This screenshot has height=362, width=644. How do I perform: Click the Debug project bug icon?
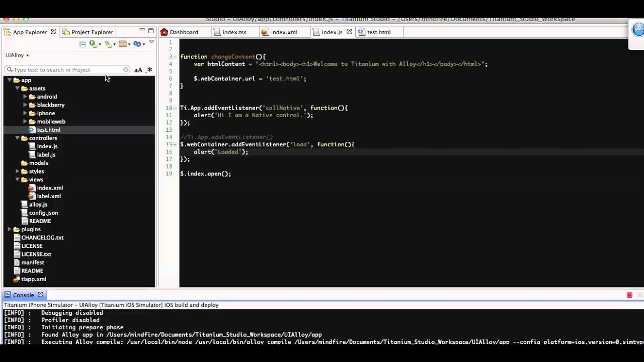click(x=108, y=44)
